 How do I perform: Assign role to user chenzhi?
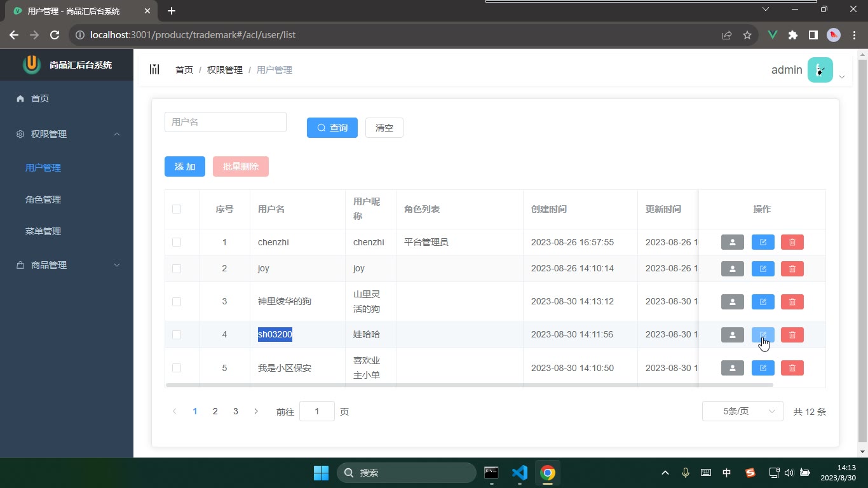(x=732, y=242)
